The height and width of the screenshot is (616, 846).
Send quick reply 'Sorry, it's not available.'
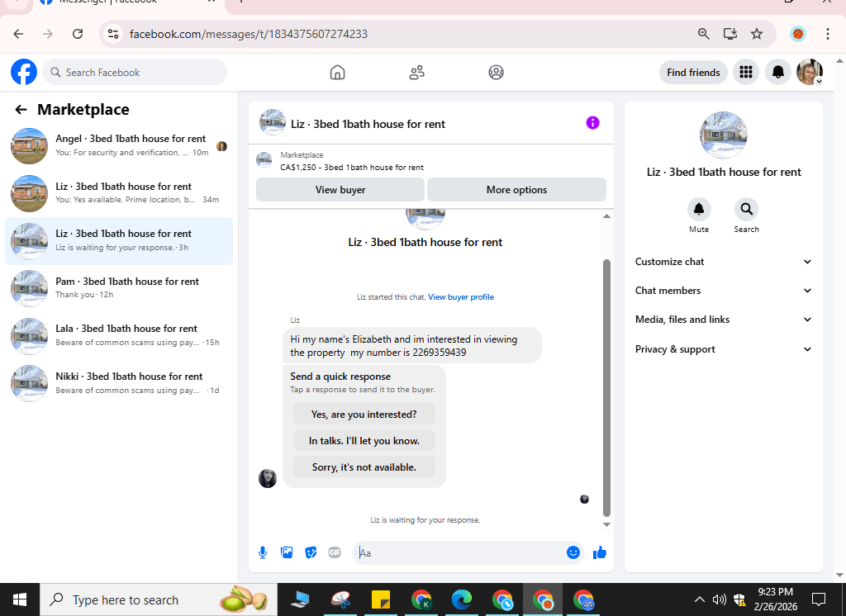(x=364, y=467)
